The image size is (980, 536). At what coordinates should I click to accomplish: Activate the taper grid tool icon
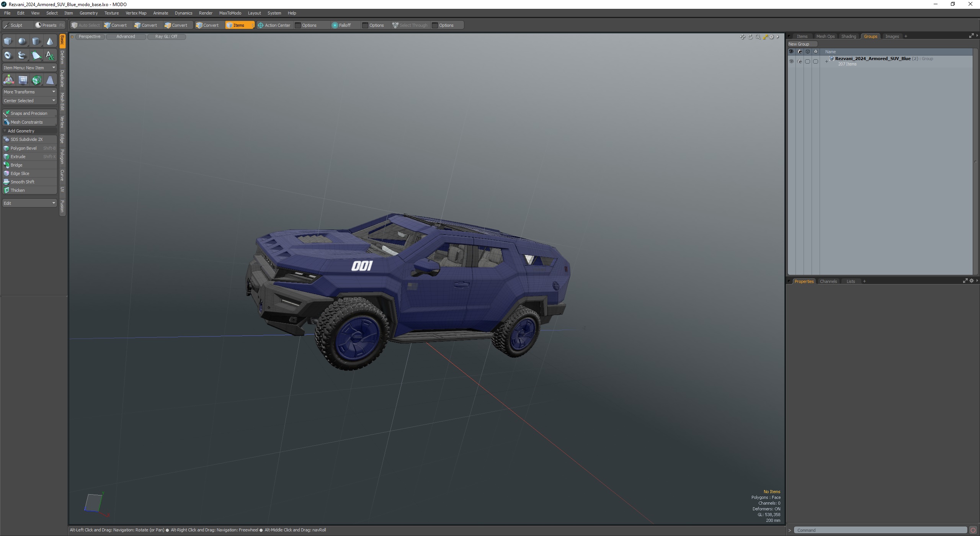pos(50,80)
